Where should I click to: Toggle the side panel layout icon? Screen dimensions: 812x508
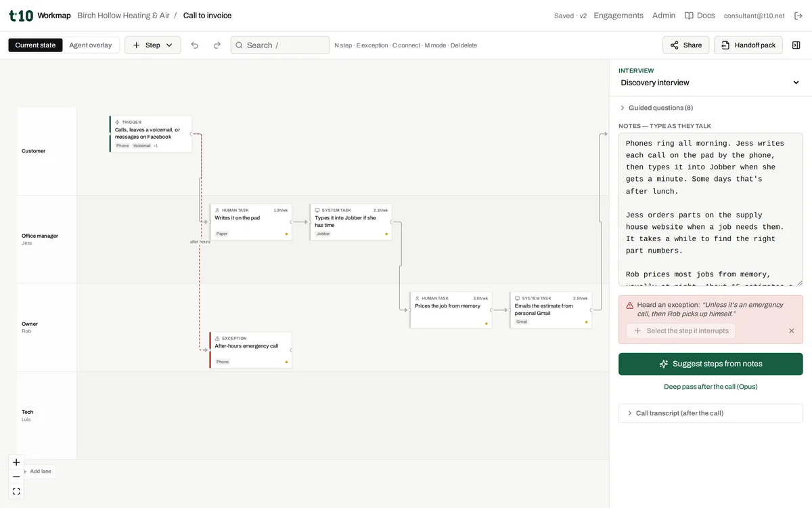(796, 45)
